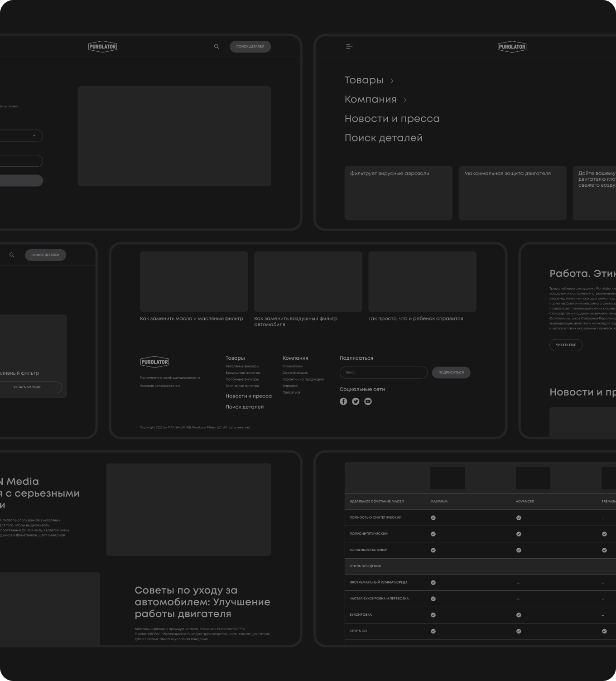Select Новости и пресса in the large menu
Screen dimensions: 616x681
click(x=392, y=119)
